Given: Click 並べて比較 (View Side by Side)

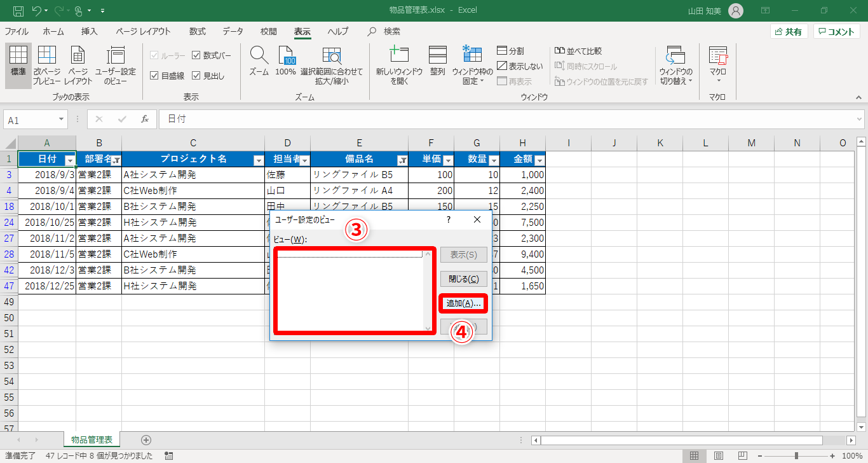Looking at the screenshot, I should pyautogui.click(x=578, y=51).
